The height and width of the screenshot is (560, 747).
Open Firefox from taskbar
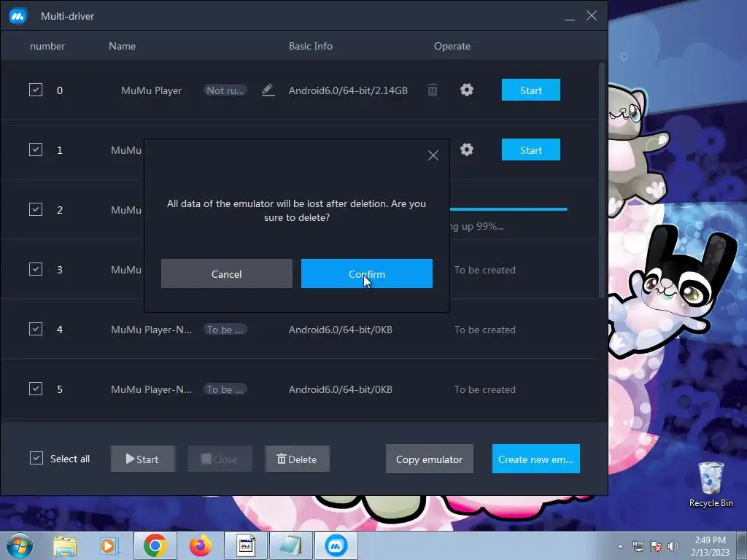(200, 545)
